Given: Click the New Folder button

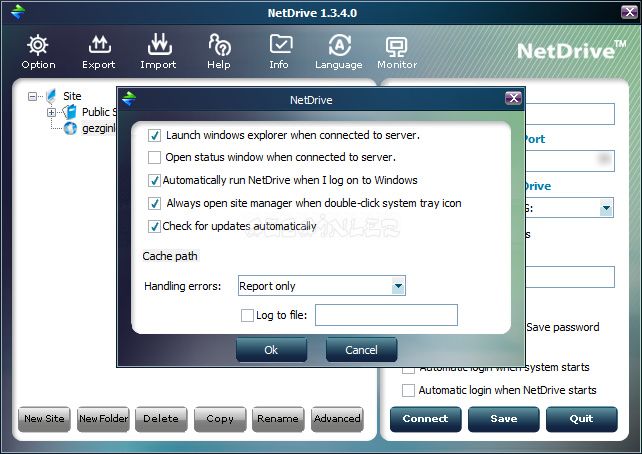Looking at the screenshot, I should click(103, 419).
